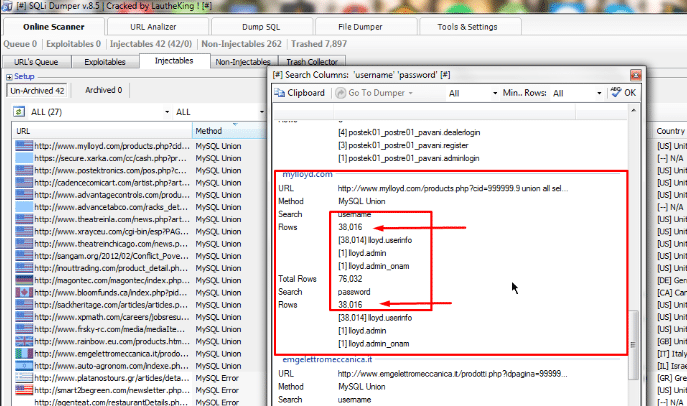Viewport: 687px width, 406px height.
Task: Open the Dump SQL tab
Action: (261, 27)
